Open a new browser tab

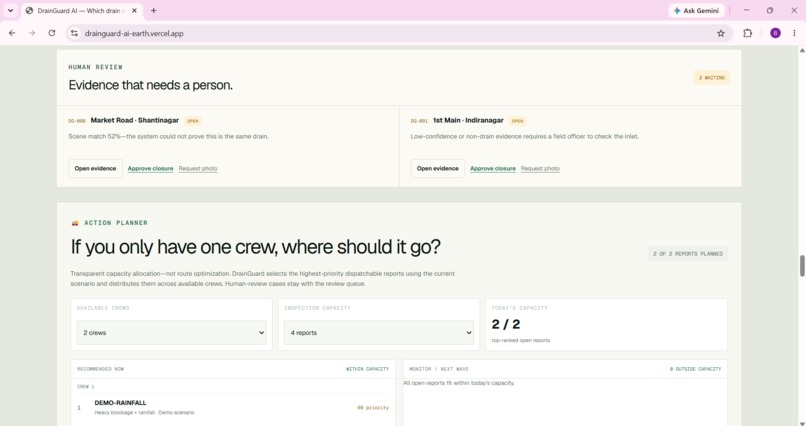coord(153,10)
